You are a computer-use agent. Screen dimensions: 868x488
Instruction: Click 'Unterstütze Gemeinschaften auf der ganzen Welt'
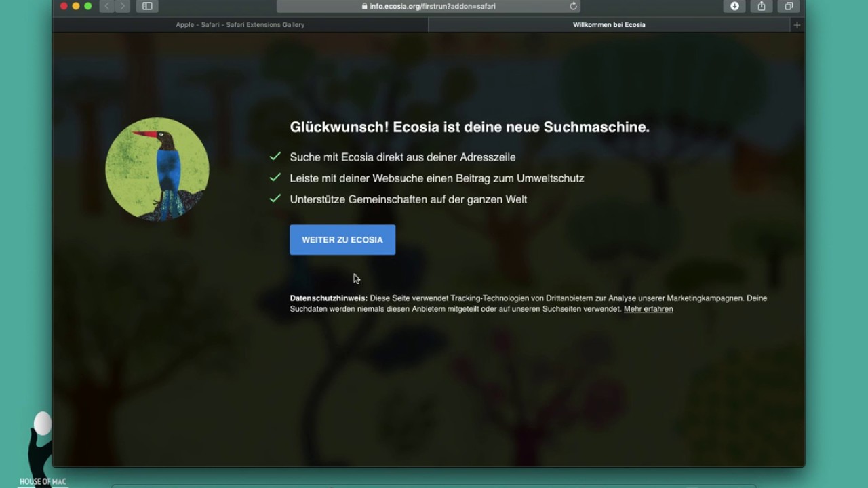[408, 199]
